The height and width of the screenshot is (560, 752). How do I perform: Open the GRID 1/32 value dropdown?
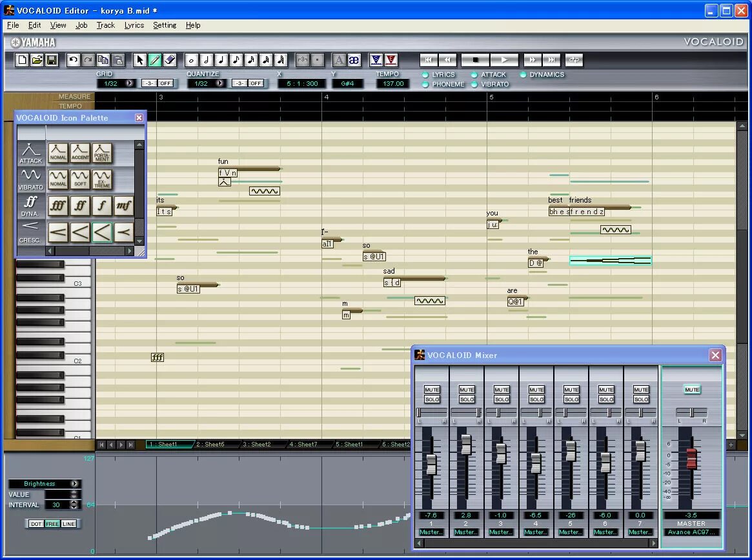[129, 83]
